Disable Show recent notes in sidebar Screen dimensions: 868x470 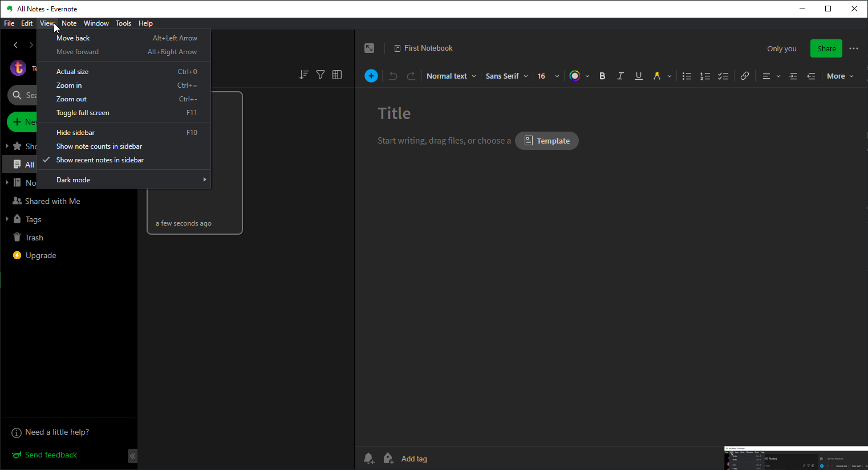click(100, 160)
